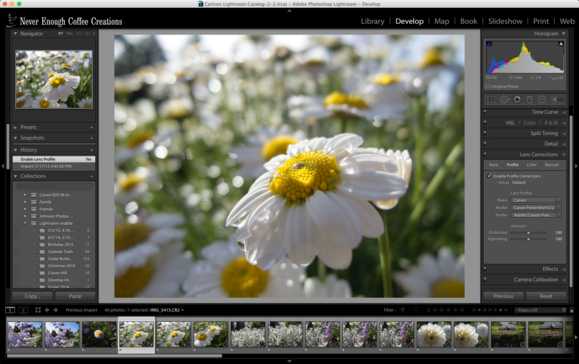Expand the Camera Calibration panel
Screen dimensions: 579x364
[x=564, y=280]
